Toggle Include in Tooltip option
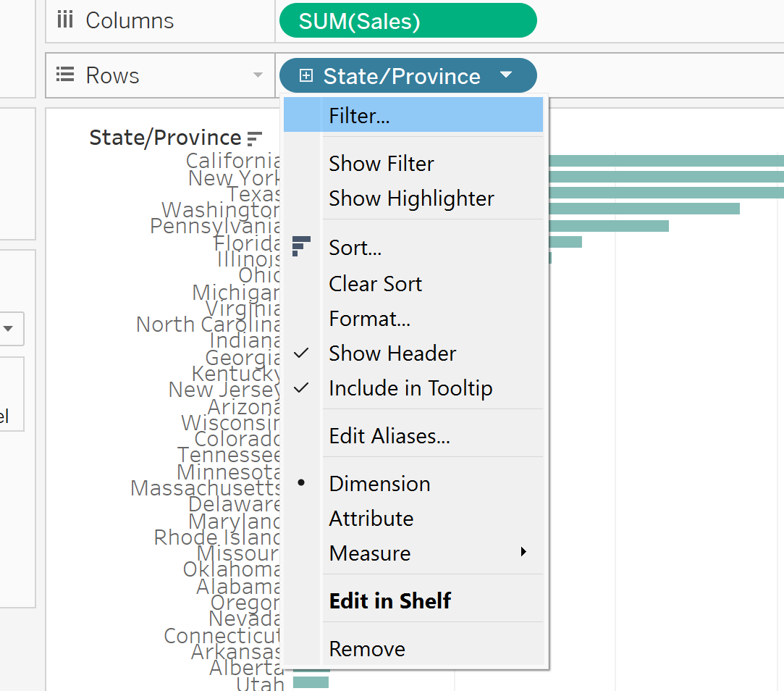The image size is (784, 691). click(x=410, y=388)
